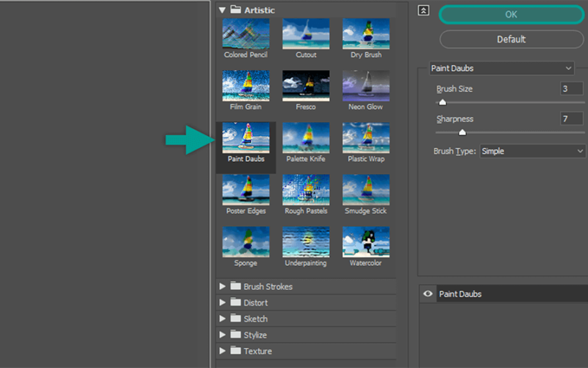Choose the Watercolor filter thumbnail

coord(365,242)
